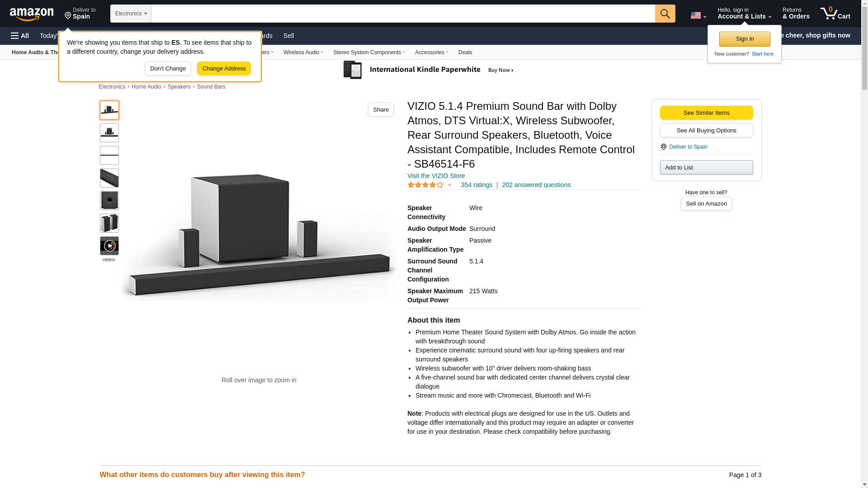This screenshot has width=868, height=488.
Task: Click the Deliver to Spain location icon
Action: point(664,147)
